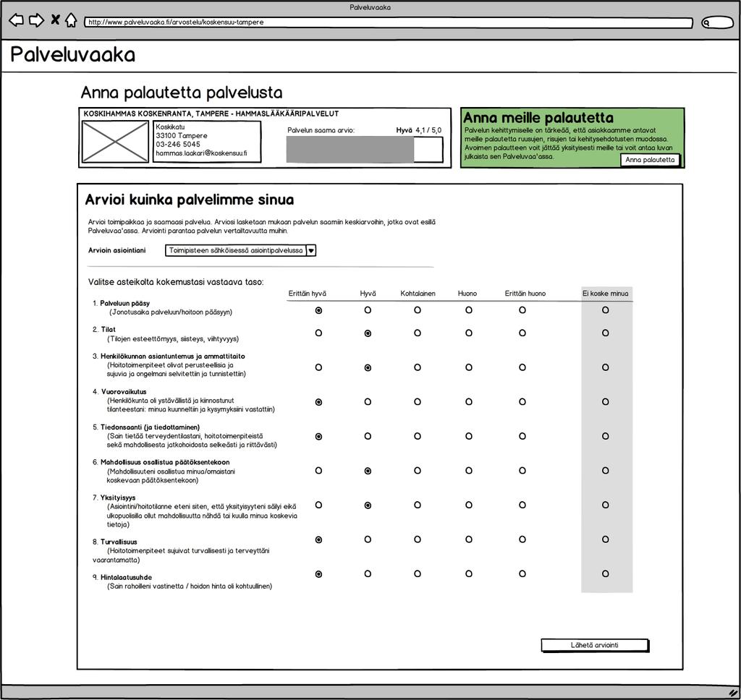This screenshot has width=741, height=700.
Task: Select Huono for Vuorovaikutus
Action: point(469,401)
